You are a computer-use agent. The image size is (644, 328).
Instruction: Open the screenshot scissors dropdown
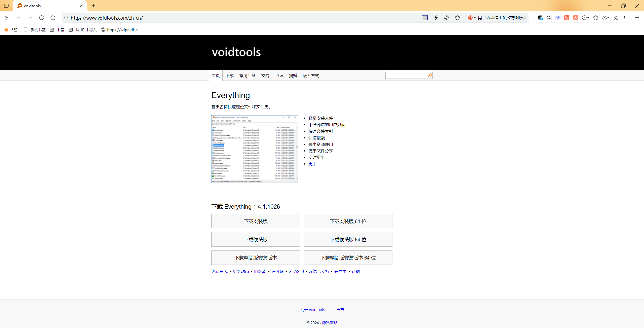coord(606,18)
